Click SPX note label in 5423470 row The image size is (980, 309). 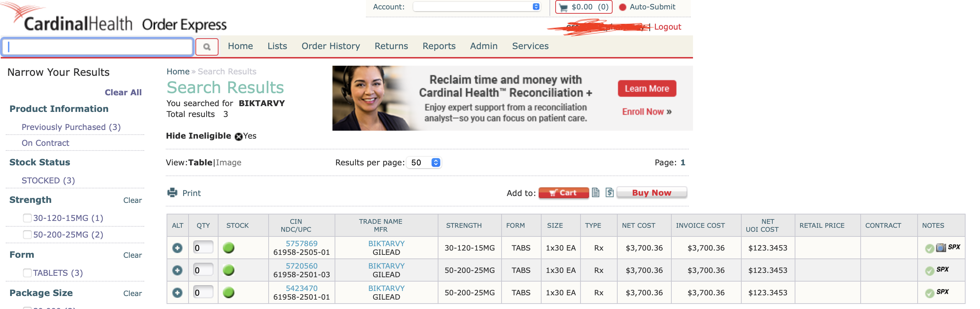tap(943, 292)
